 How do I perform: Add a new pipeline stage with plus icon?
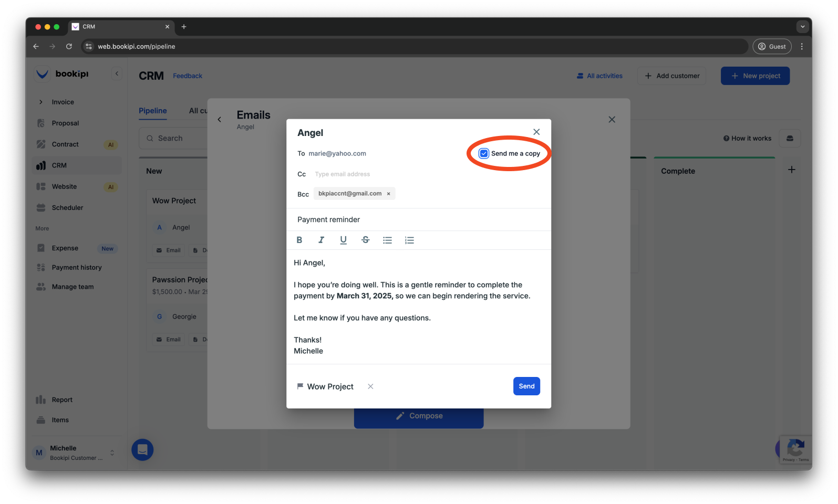tap(792, 170)
